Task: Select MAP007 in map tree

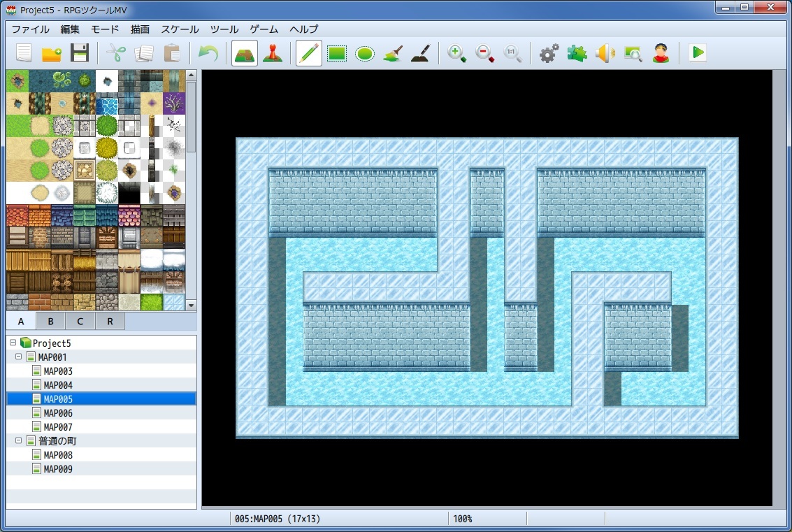Action: click(x=57, y=427)
